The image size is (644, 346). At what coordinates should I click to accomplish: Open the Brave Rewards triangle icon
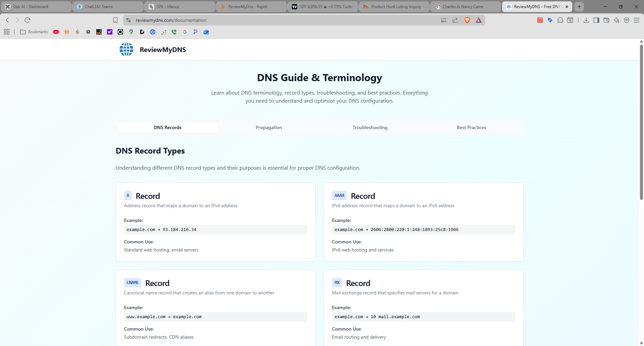click(x=479, y=20)
